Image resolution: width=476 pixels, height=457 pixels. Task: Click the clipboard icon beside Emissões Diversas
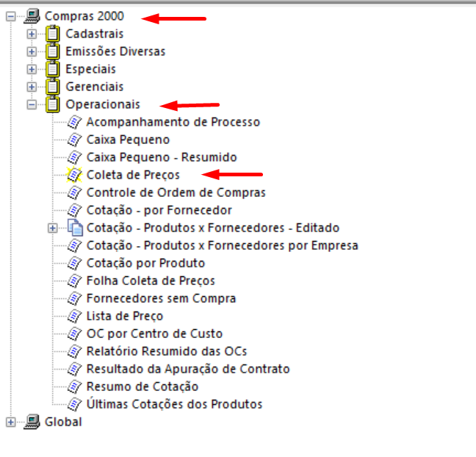tap(52, 51)
